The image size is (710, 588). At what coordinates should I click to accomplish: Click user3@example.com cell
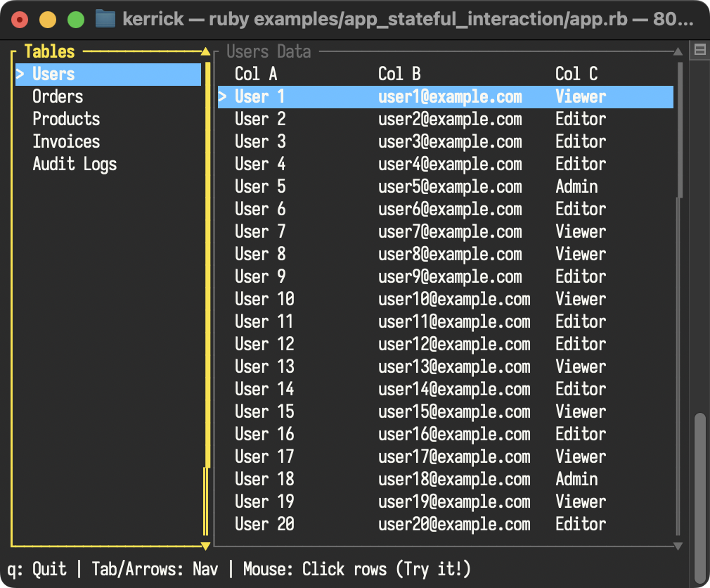(450, 142)
